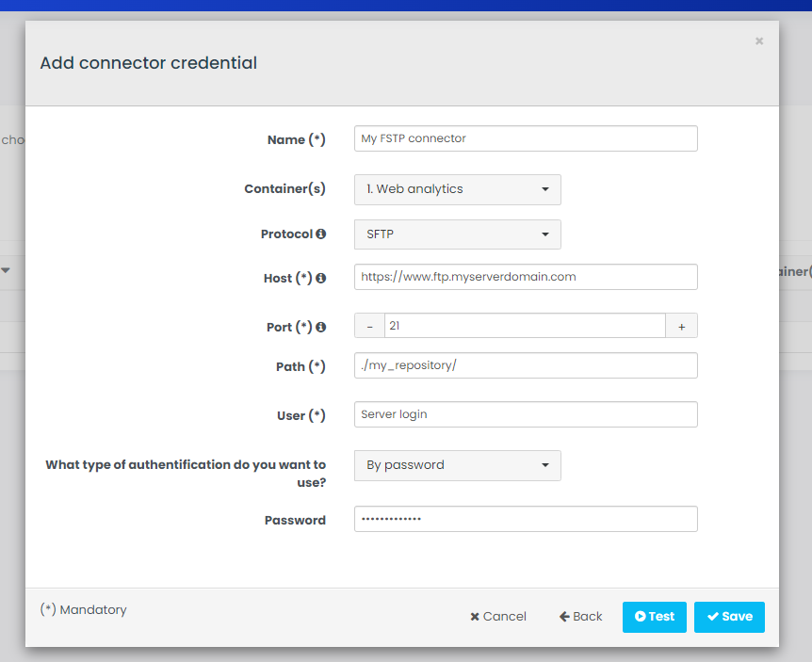
Task: Focus the User text field
Action: click(x=526, y=414)
